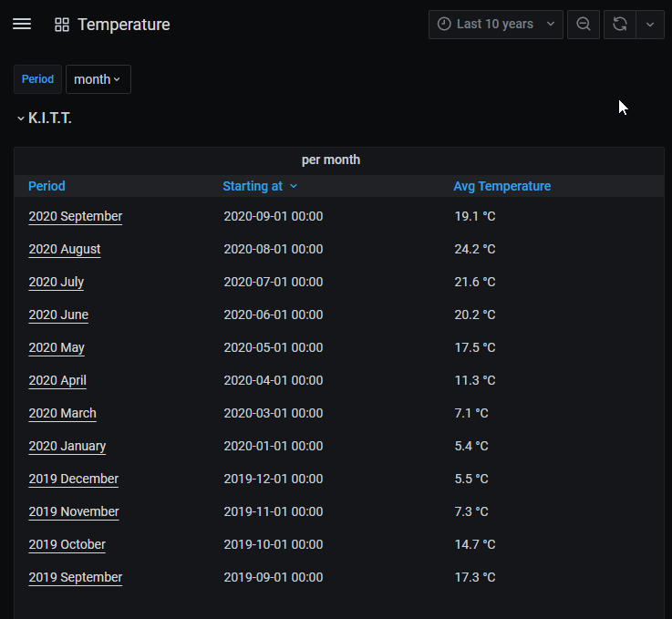Click the 19.1 °C temperature value

click(x=475, y=216)
